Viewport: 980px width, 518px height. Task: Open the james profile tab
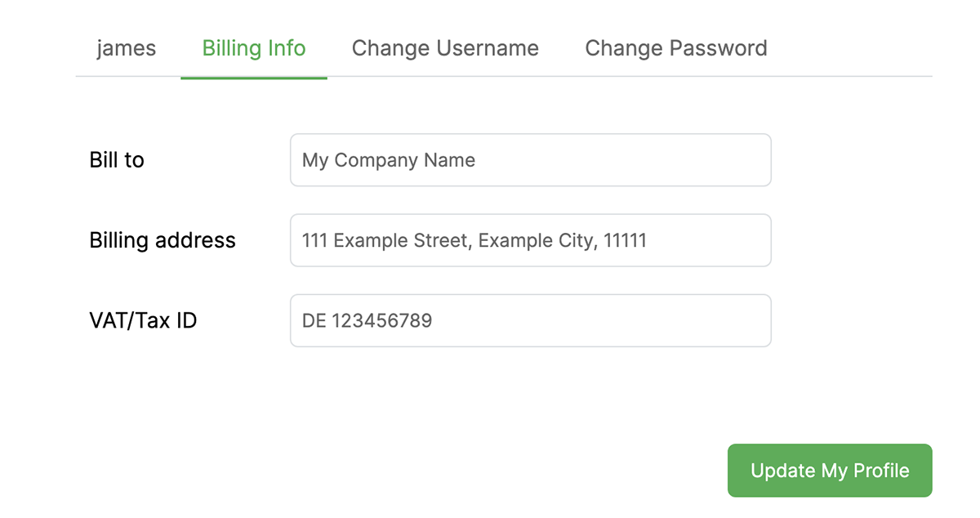[x=126, y=48]
